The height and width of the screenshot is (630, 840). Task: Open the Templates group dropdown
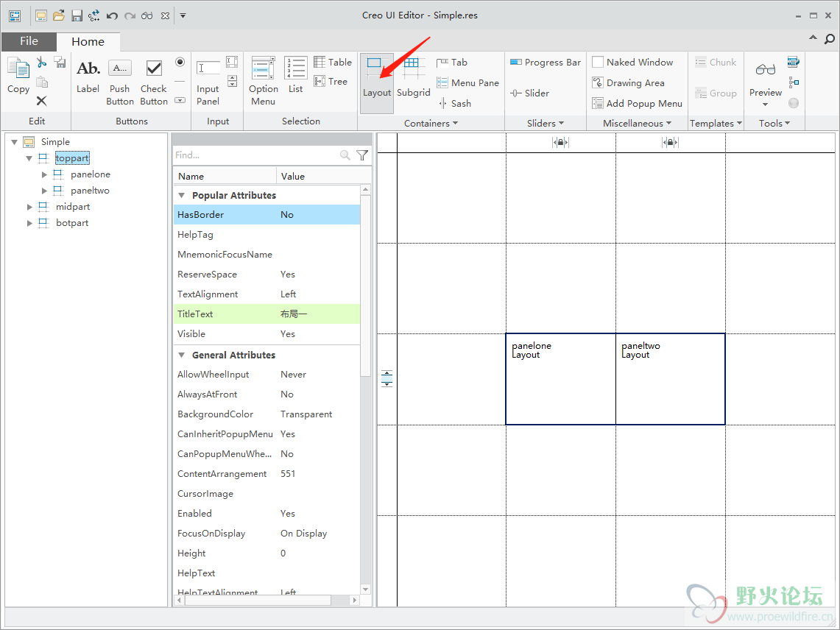click(x=716, y=123)
